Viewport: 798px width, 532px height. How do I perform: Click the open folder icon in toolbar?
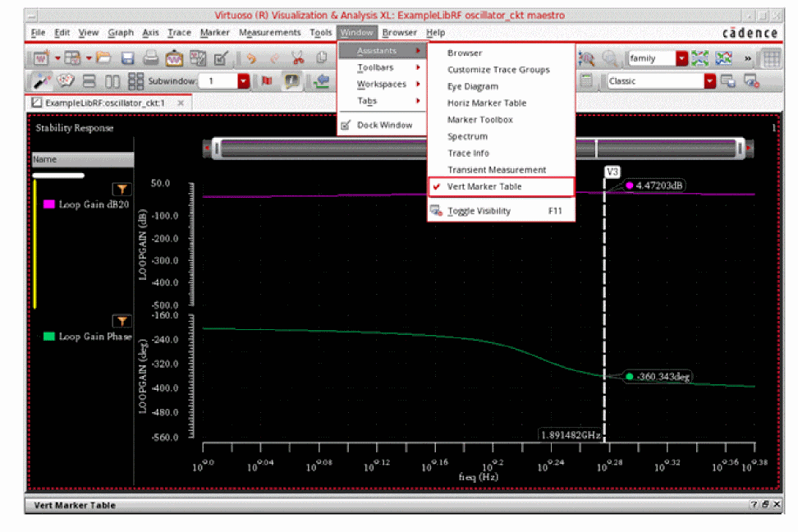103,58
